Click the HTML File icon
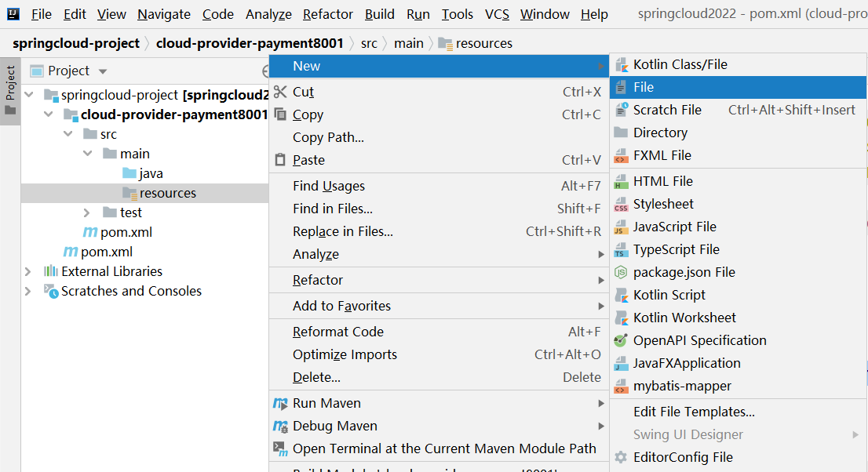The height and width of the screenshot is (472, 868). 621,181
